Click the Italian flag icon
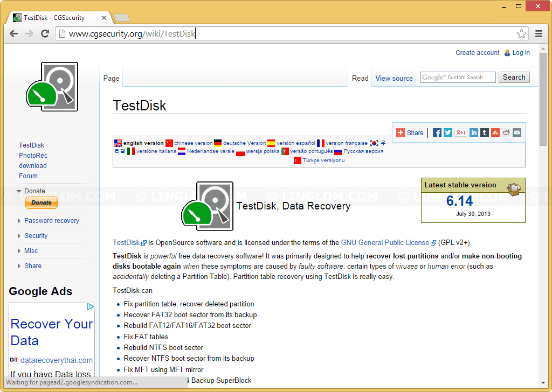 coord(131,151)
